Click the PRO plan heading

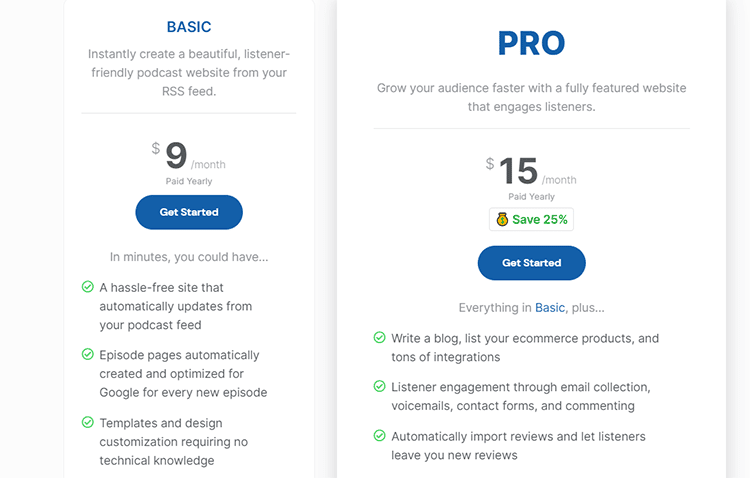point(531,43)
